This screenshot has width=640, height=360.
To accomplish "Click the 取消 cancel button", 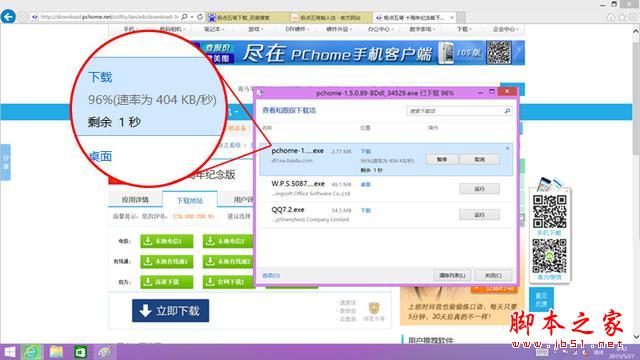I will (480, 159).
